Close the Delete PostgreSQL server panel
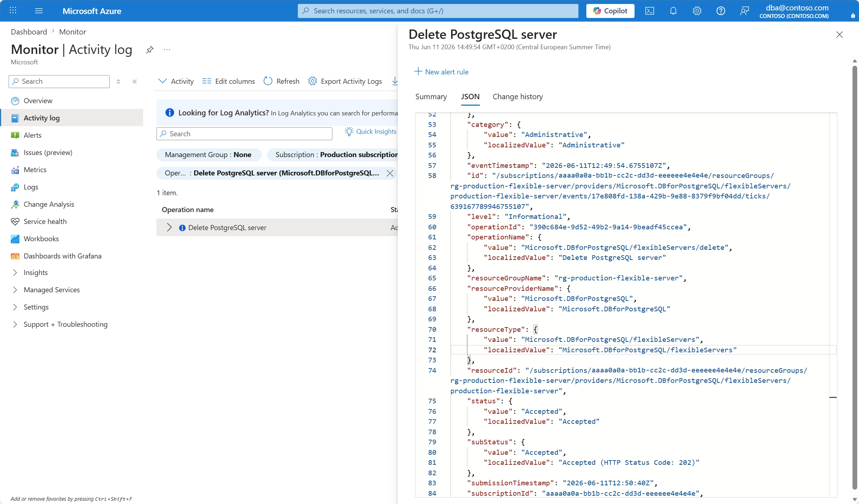Image resolution: width=859 pixels, height=504 pixels. click(840, 35)
